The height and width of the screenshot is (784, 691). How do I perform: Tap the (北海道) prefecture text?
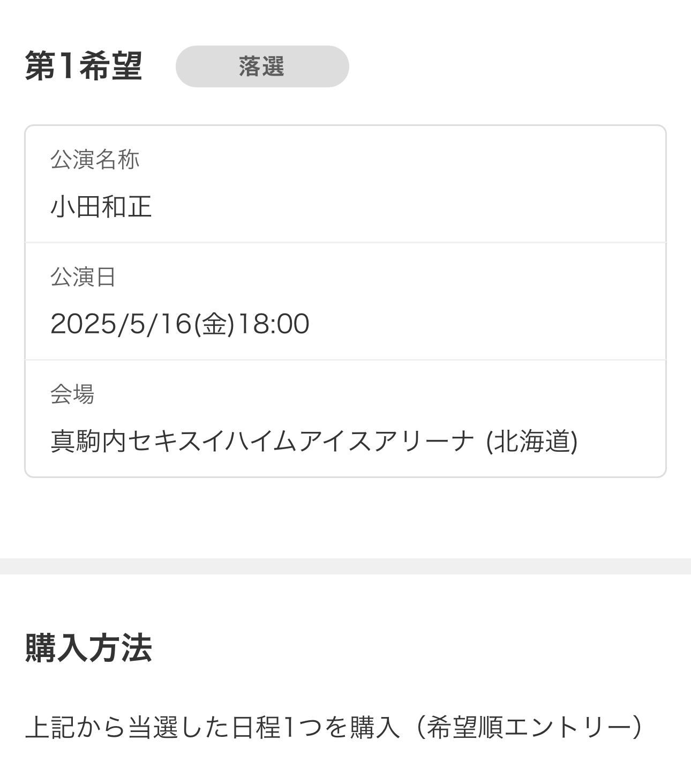(x=531, y=441)
